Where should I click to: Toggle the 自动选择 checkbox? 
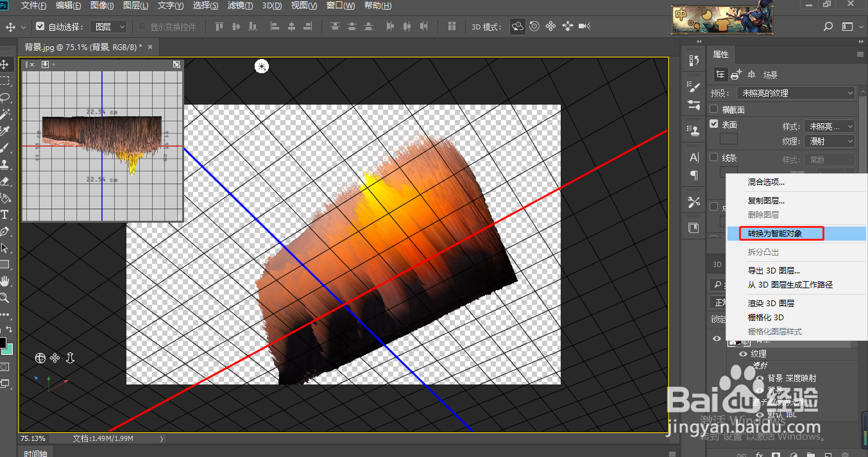tap(40, 27)
